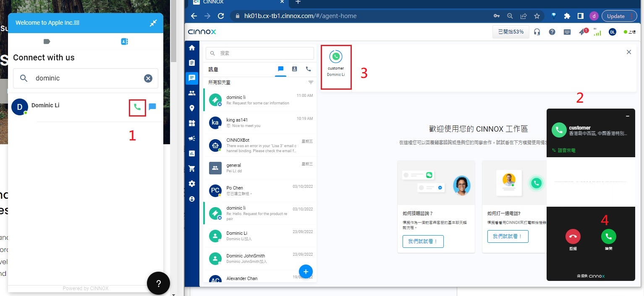Open the 'Dominic Li加入' chat from 23/09/2022
This screenshot has height=296, width=644.
pos(259,236)
